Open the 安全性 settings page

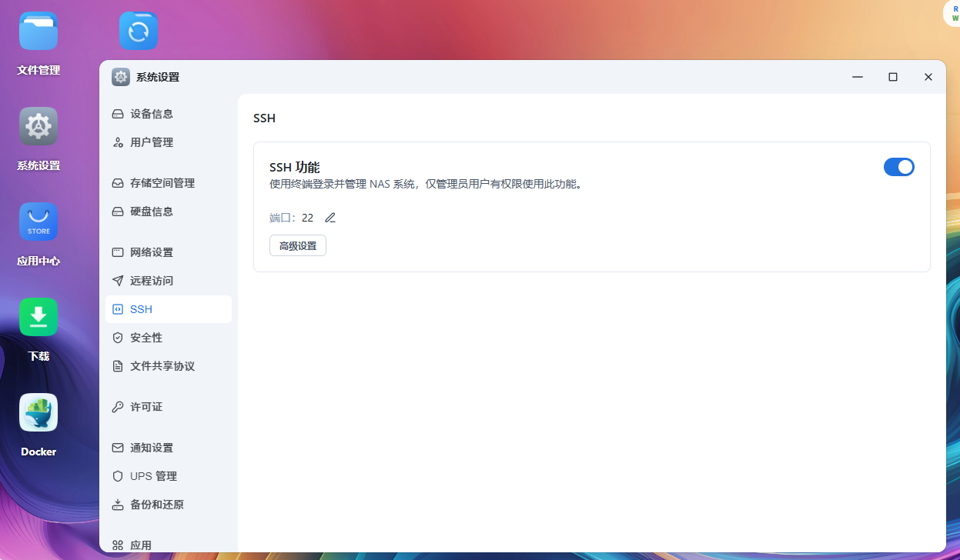coord(146,338)
